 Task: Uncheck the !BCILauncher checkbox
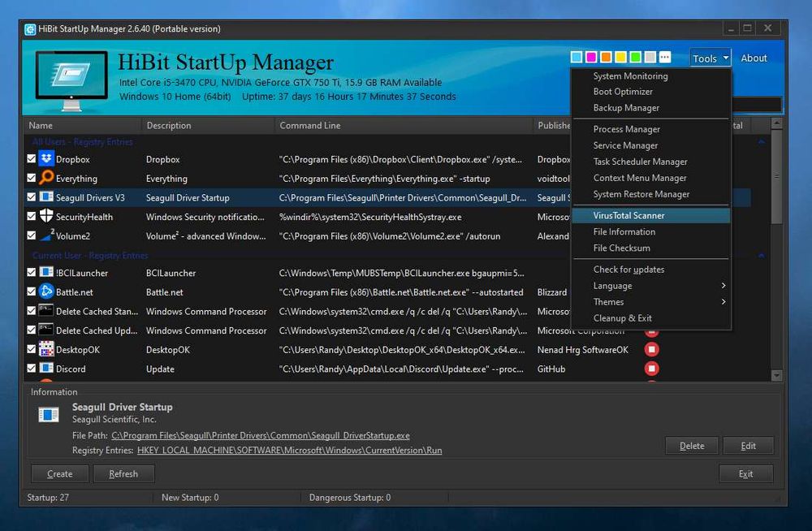pos(31,272)
